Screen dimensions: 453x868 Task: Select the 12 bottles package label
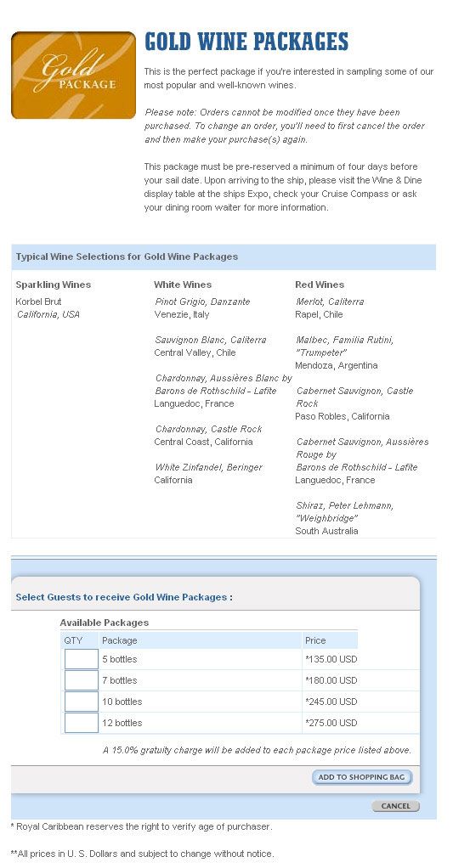(122, 723)
